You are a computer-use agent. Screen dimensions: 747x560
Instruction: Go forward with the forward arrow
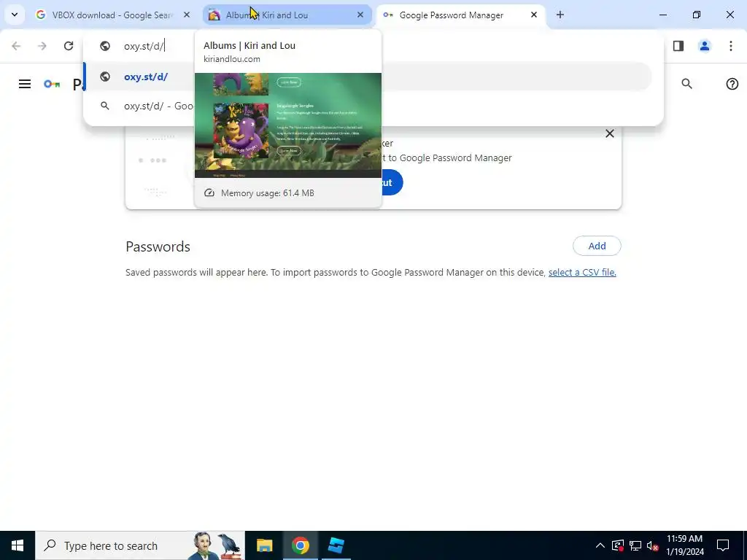42,46
